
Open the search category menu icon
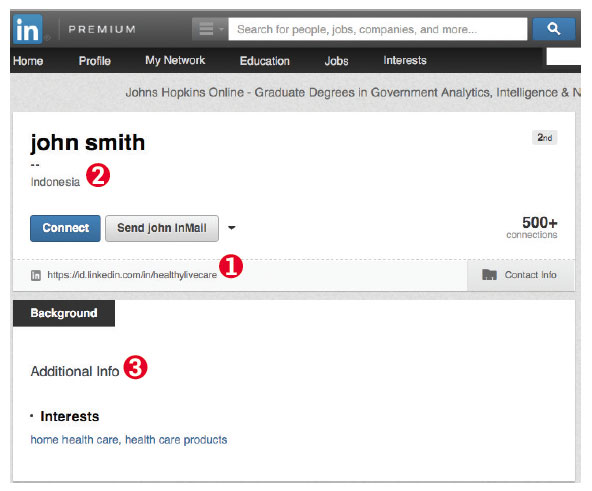tap(210, 29)
